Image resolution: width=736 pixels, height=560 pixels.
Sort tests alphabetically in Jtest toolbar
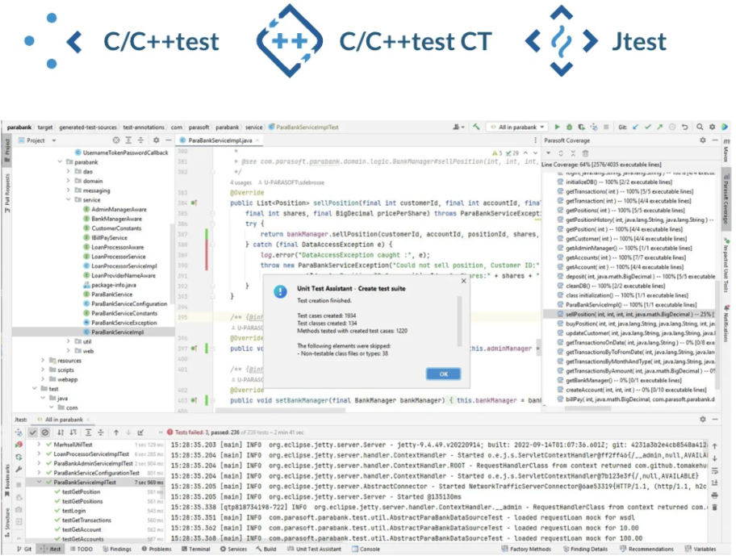click(61, 433)
